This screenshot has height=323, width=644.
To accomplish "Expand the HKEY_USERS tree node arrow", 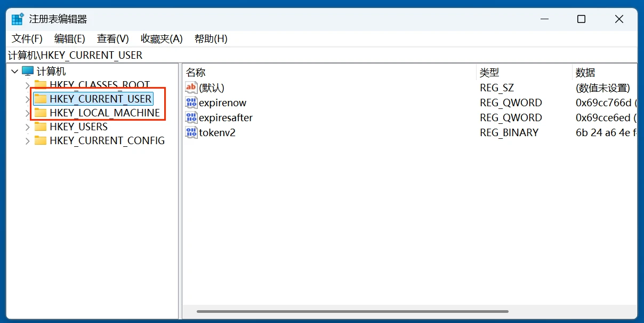I will [x=28, y=127].
